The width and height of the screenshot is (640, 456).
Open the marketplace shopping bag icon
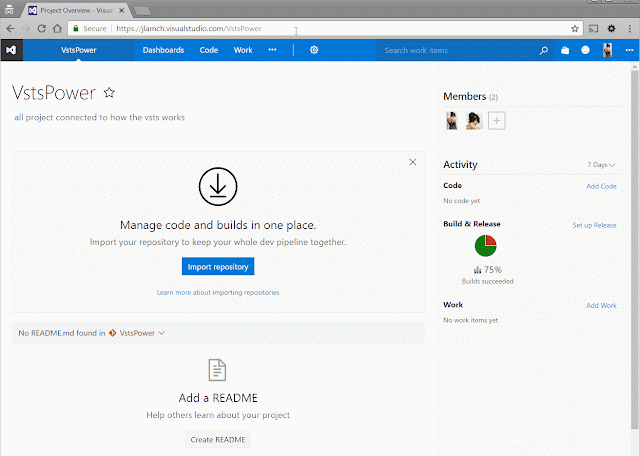pos(565,50)
